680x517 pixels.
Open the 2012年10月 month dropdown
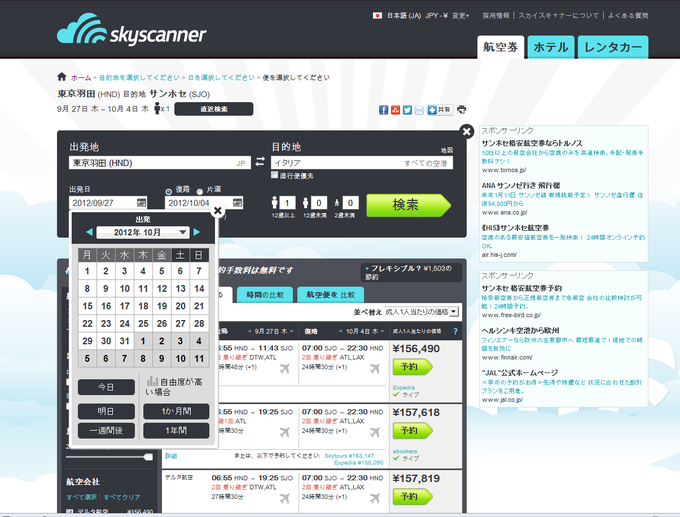coord(143,232)
